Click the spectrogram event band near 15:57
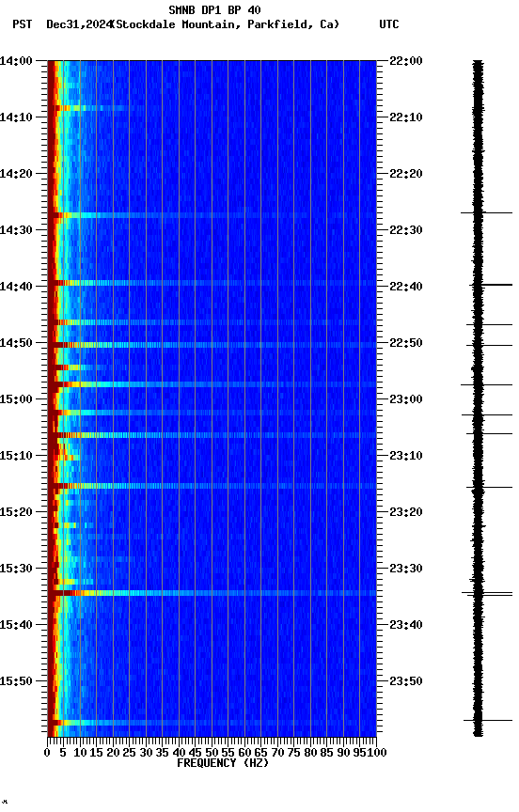Viewport: 519px width, 812px height. coord(212,723)
